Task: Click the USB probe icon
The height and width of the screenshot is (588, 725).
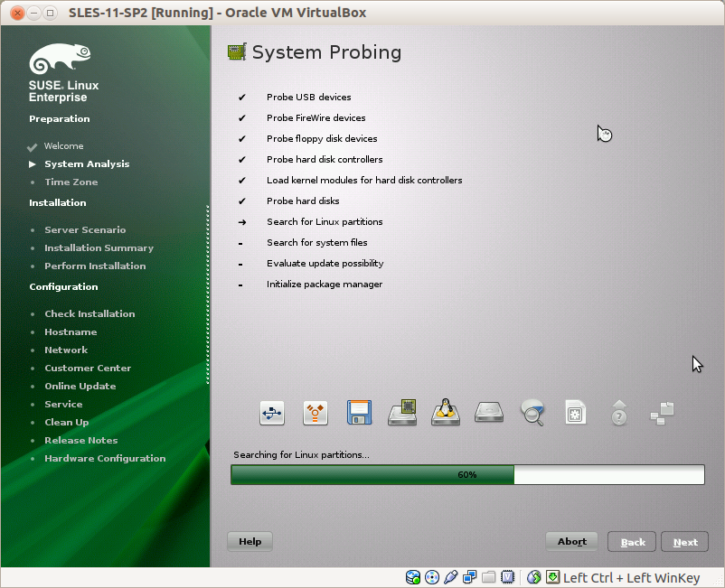Action: [x=272, y=413]
